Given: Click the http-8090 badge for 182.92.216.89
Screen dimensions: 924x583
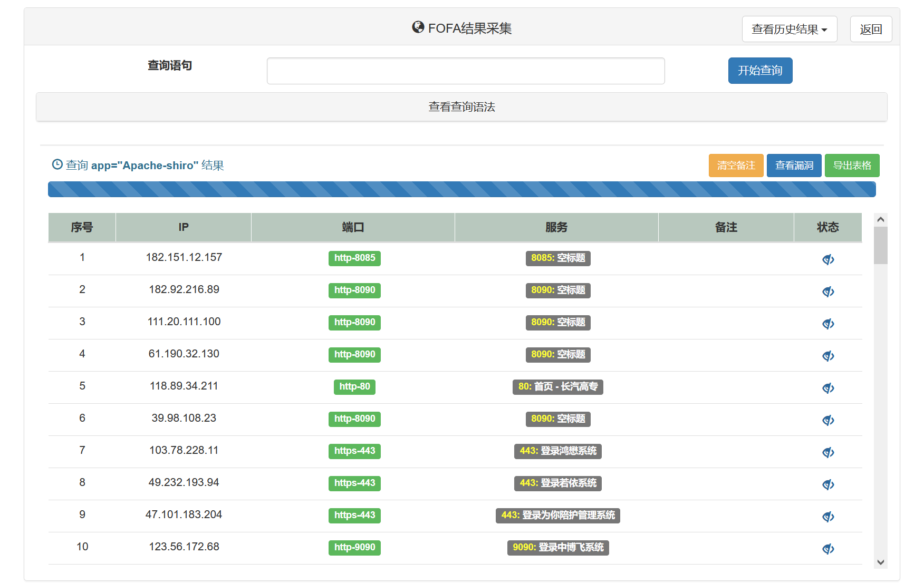Looking at the screenshot, I should tap(354, 290).
